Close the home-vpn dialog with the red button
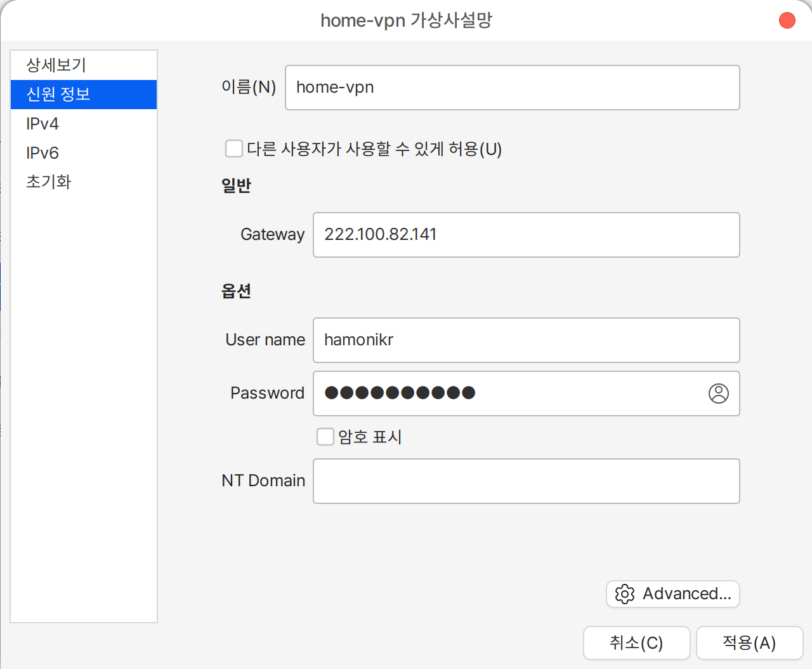The height and width of the screenshot is (669, 812). coord(787,20)
